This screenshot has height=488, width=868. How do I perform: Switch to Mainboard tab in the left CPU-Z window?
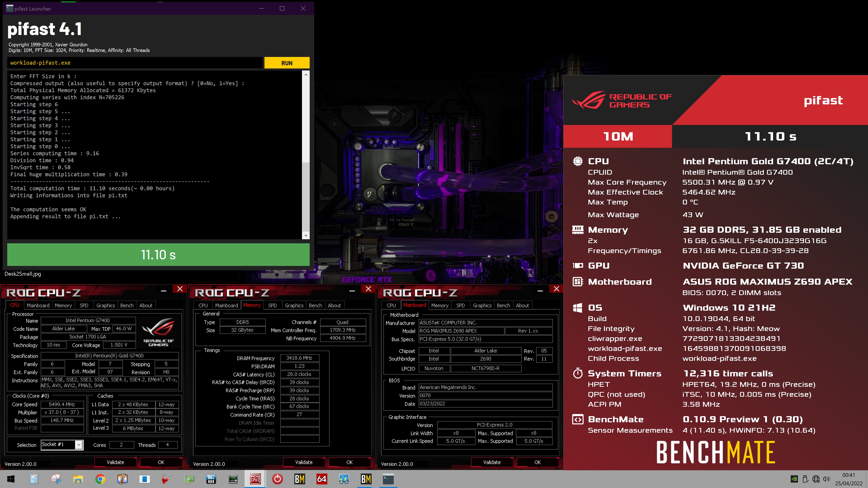tap(38, 305)
